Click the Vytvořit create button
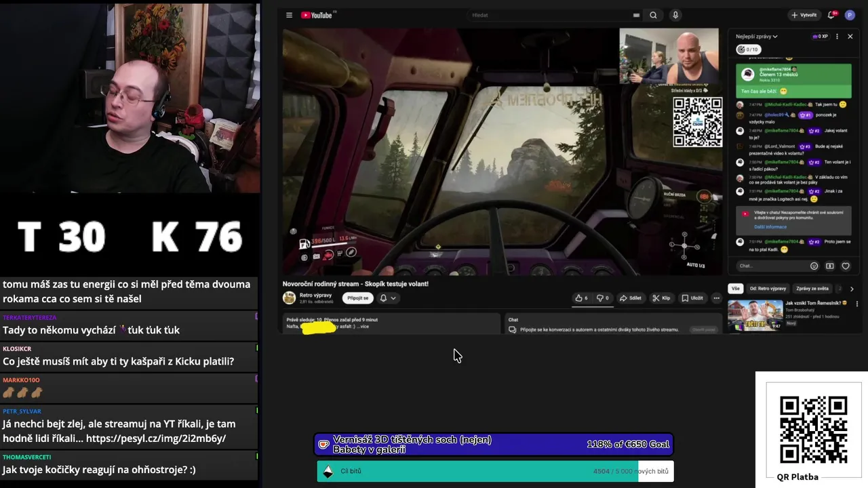The width and height of the screenshot is (868, 488). [804, 15]
